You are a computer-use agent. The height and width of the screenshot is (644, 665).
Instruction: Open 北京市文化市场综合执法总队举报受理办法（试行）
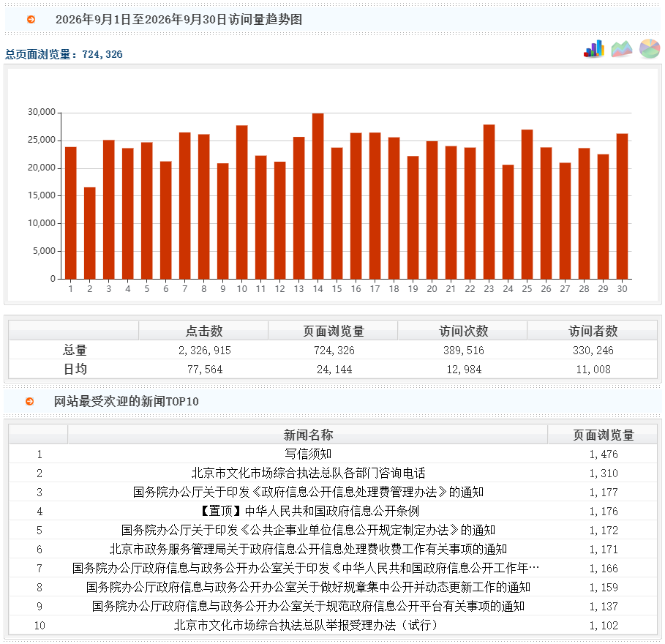[306, 625]
